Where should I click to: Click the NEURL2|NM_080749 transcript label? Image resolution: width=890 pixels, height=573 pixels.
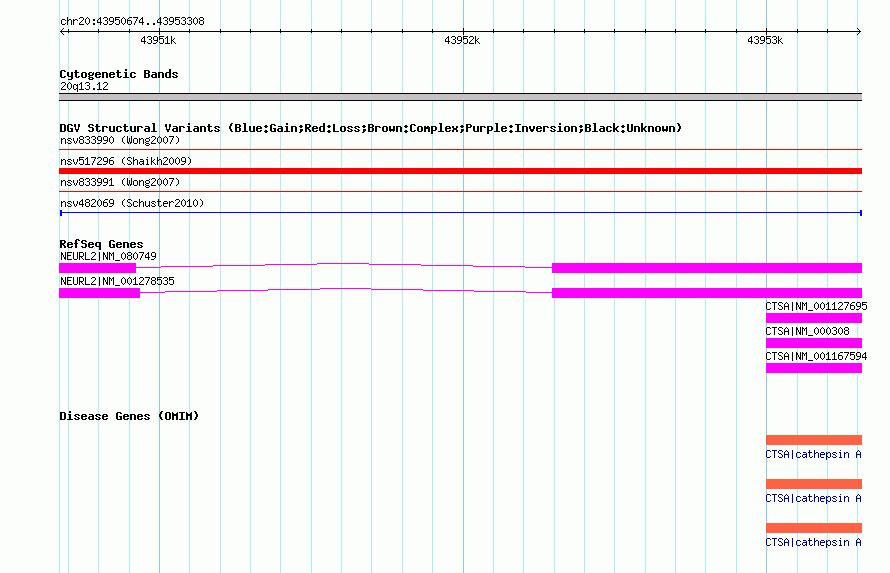(108, 256)
